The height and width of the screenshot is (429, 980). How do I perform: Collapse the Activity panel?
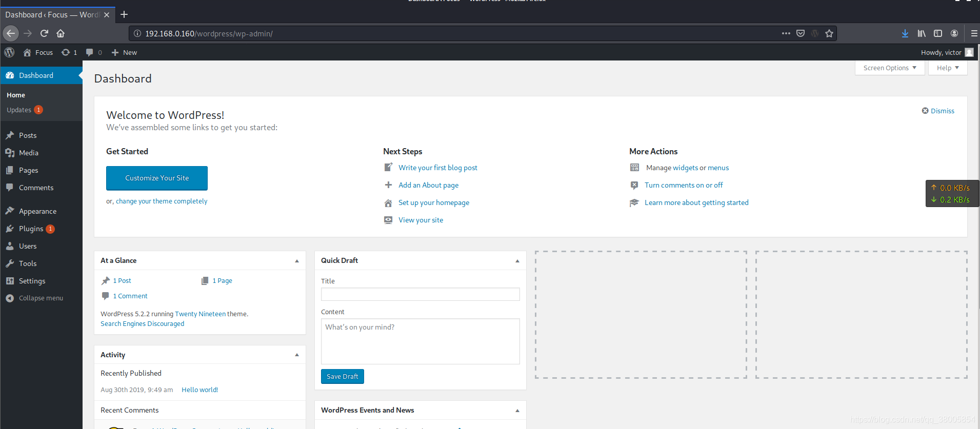[x=297, y=355]
